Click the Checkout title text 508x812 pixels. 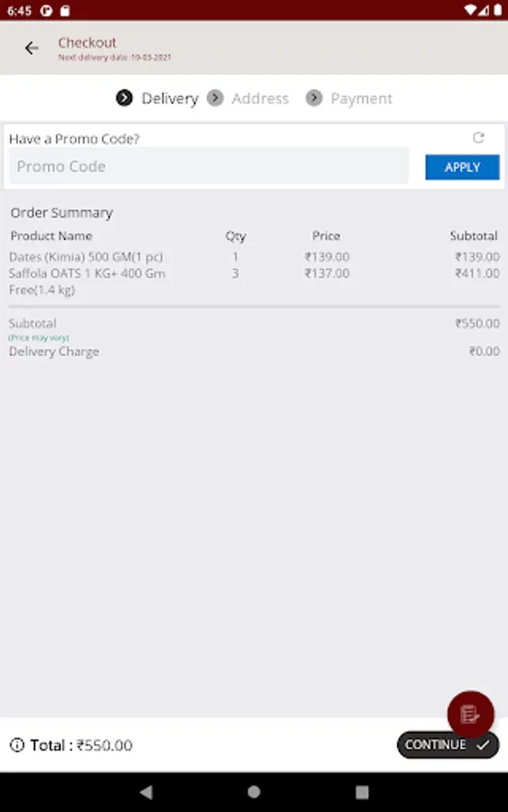coord(87,42)
